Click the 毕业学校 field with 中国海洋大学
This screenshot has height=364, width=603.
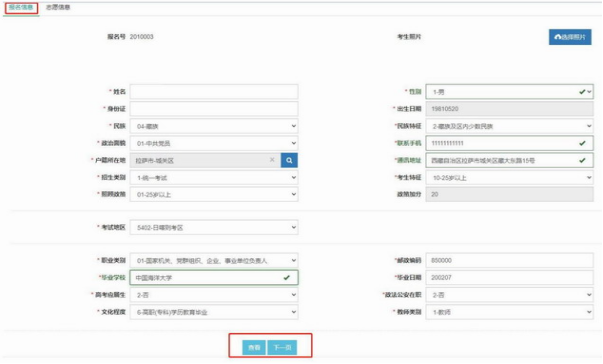214,278
